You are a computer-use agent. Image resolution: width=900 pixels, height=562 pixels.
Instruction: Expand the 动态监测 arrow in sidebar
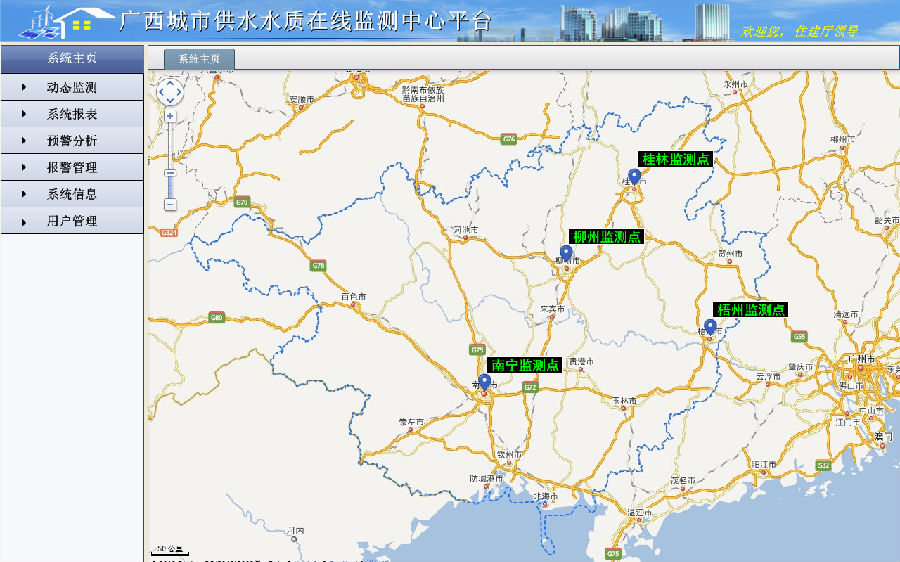coord(23,88)
